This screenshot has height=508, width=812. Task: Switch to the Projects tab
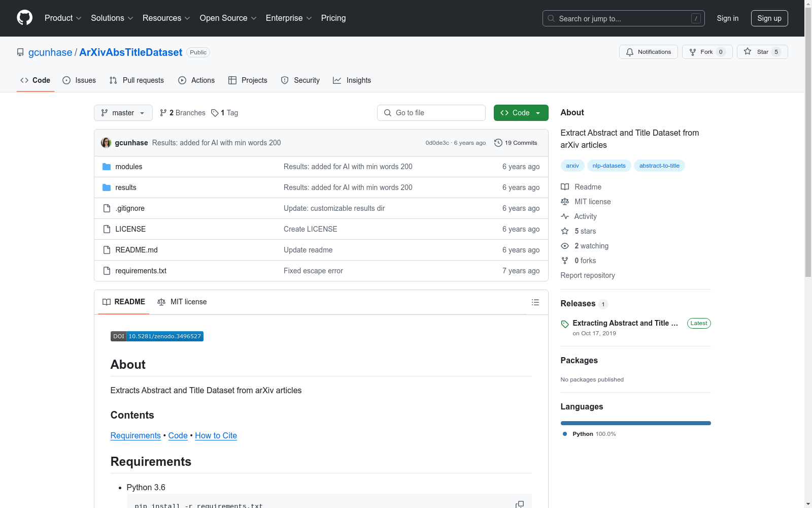248,80
